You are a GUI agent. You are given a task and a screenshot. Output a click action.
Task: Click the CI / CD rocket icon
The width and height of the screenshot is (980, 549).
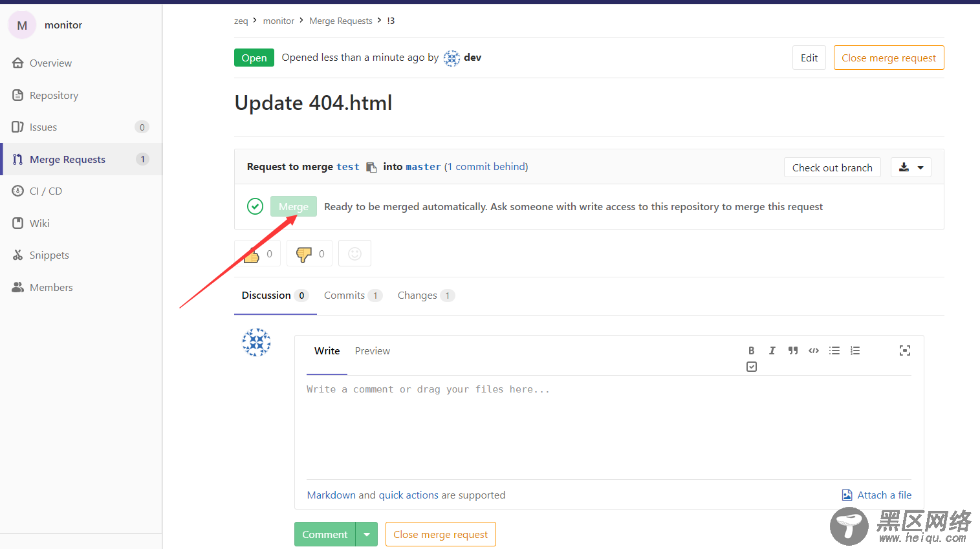click(x=18, y=191)
